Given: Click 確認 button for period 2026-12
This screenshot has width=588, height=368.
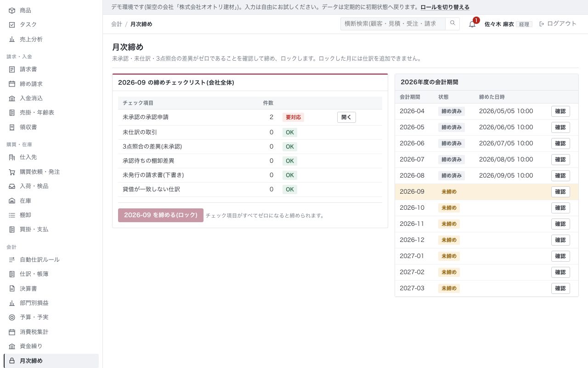Looking at the screenshot, I should (x=560, y=240).
